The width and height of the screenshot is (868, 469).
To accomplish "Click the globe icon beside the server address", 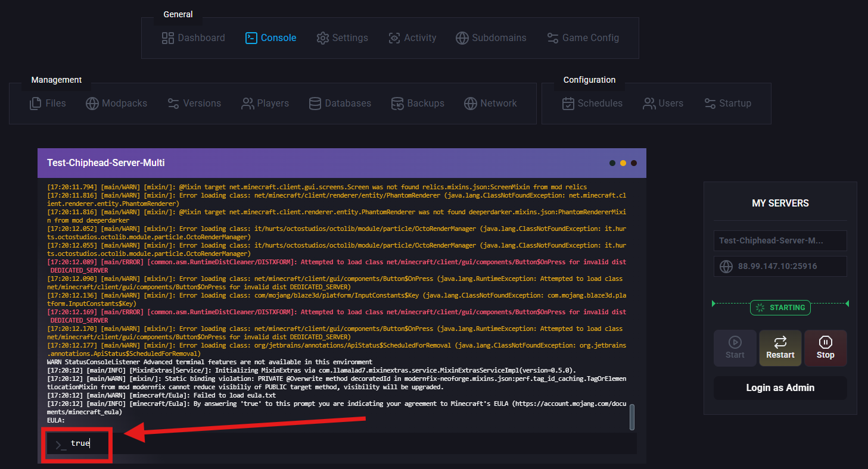I will (x=726, y=267).
